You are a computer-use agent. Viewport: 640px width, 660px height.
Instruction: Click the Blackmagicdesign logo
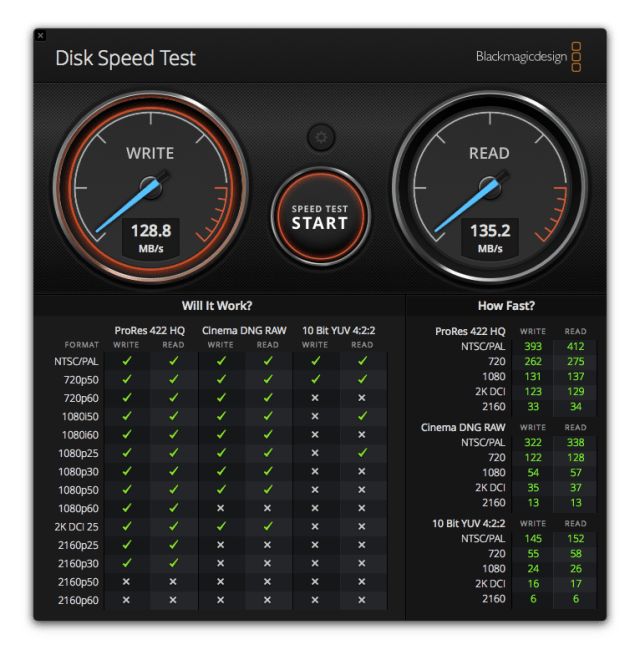click(528, 57)
